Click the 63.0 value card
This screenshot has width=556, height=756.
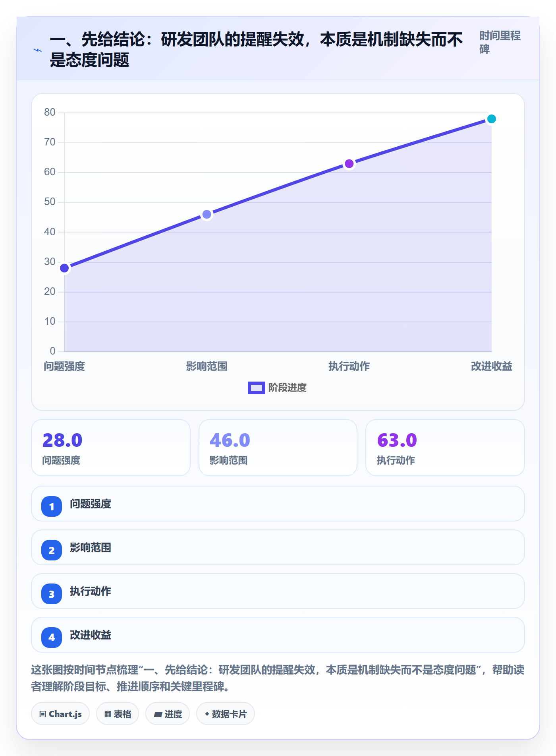(445, 448)
